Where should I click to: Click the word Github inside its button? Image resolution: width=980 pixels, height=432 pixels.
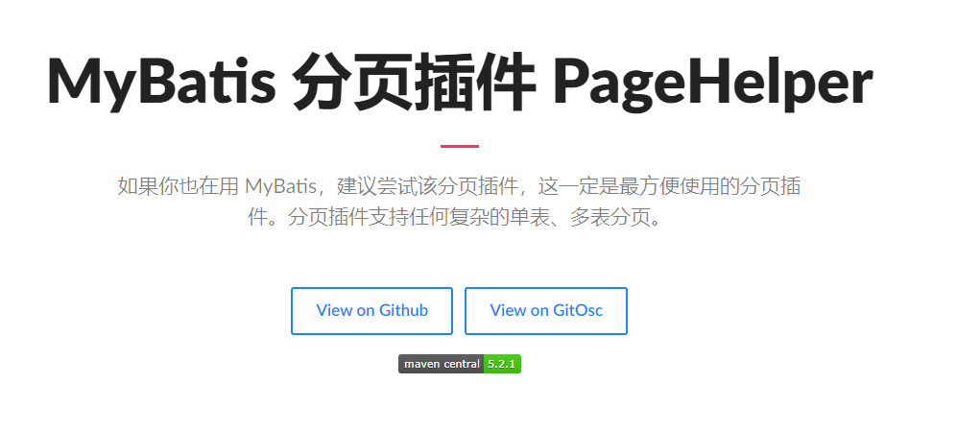[x=404, y=311]
